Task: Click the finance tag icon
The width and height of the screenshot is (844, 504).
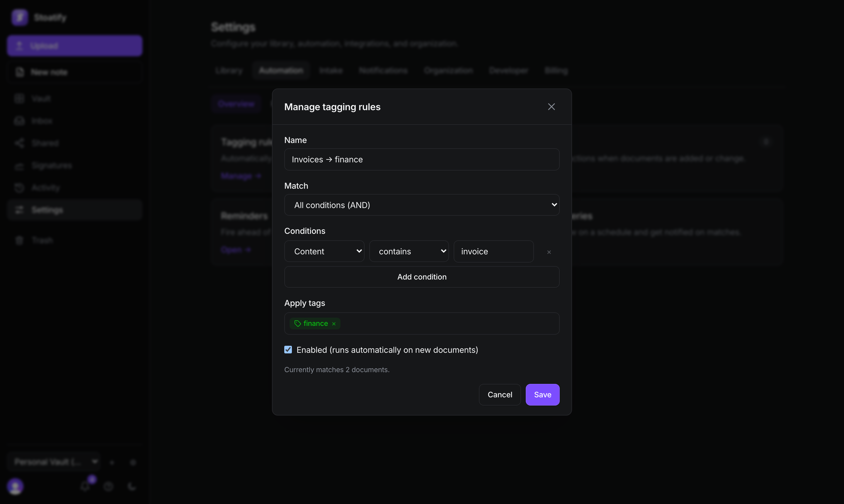Action: (x=297, y=323)
